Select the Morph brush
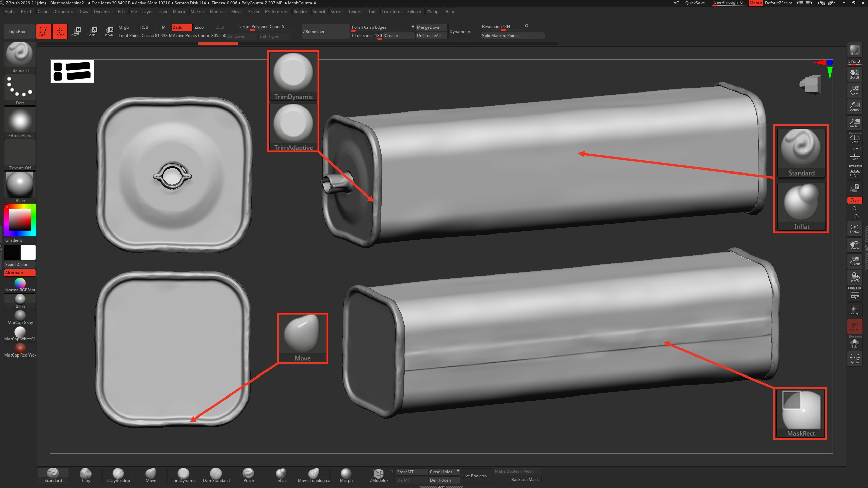This screenshot has width=868, height=488. tap(346, 475)
